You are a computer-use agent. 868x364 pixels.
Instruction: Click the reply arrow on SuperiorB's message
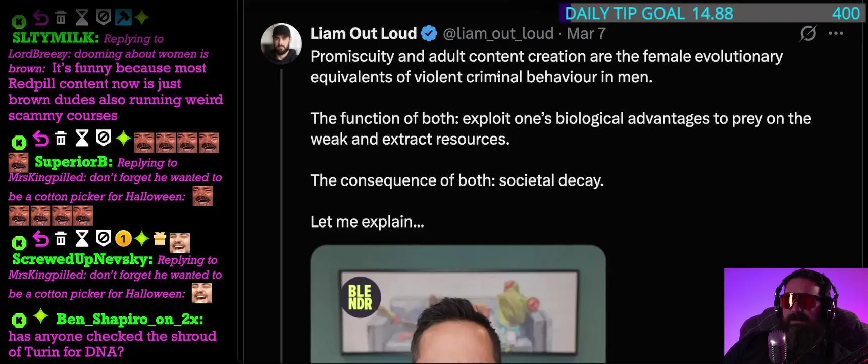coord(41,138)
